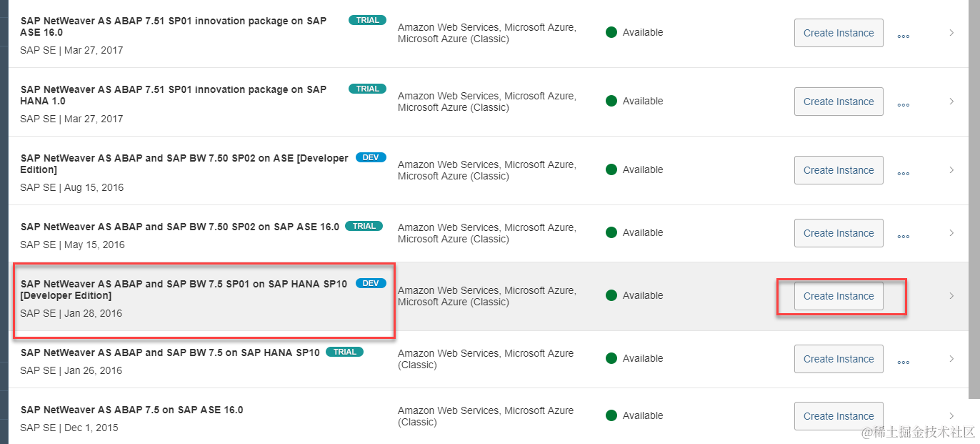Viewport: 980px width, 444px height.
Task: Open BW 7.5 on SAP HANA SP10 title
Action: 170,352
